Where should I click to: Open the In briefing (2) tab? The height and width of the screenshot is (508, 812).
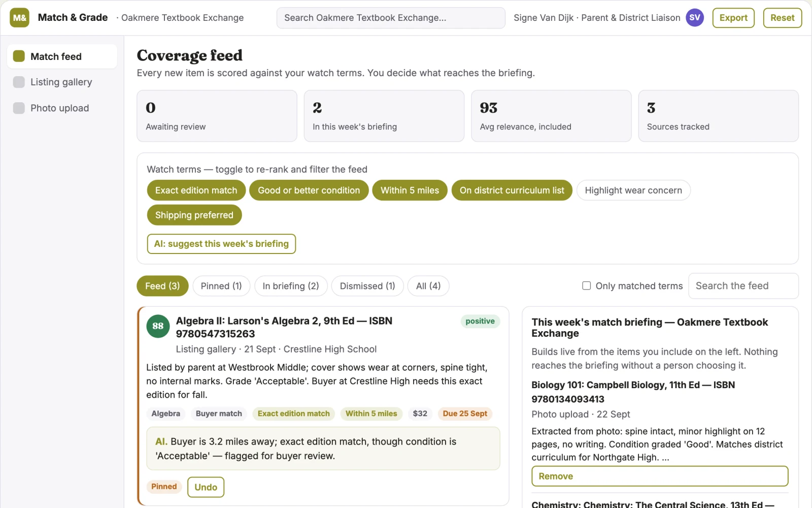click(291, 286)
